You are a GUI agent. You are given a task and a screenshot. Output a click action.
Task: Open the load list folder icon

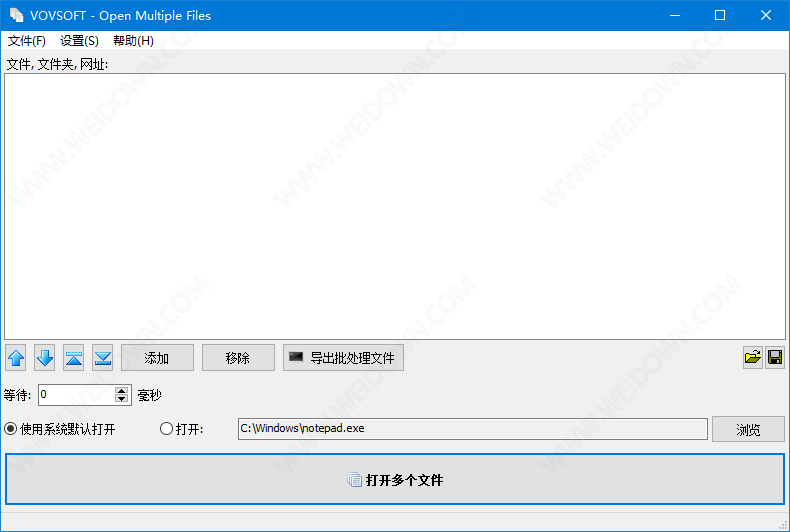753,357
